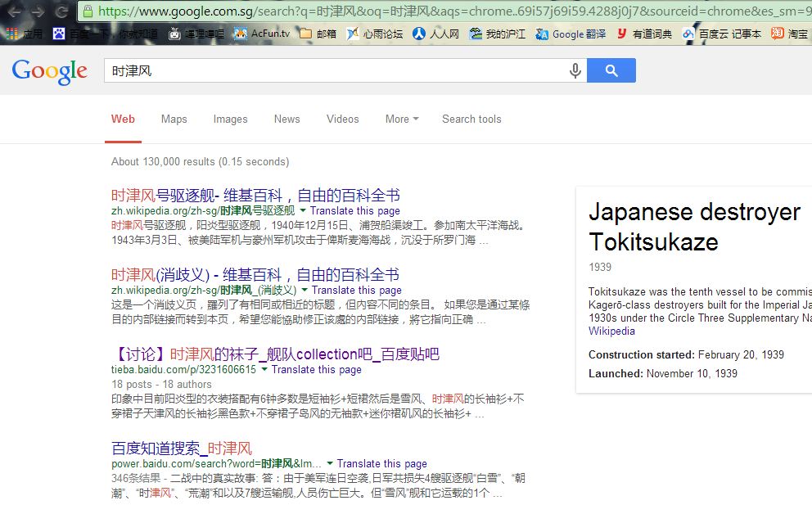Screen dimensions: 812x505
Task: Switch to the Videos tab
Action: coord(342,119)
